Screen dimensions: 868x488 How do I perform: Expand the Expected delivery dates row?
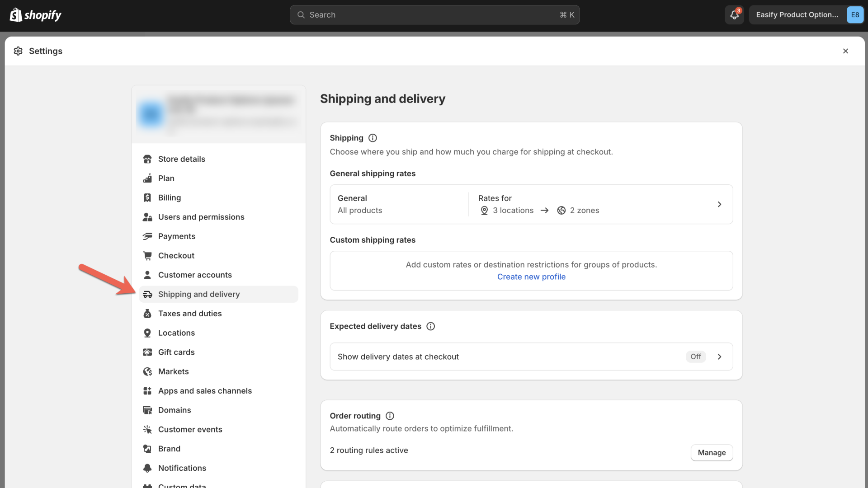719,357
